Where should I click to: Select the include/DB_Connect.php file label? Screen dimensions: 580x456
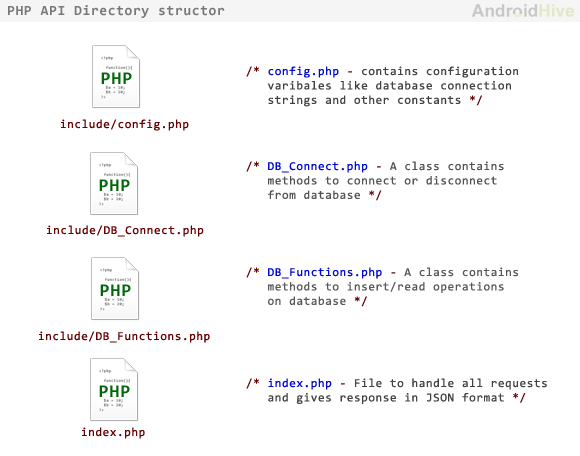pyautogui.click(x=125, y=230)
